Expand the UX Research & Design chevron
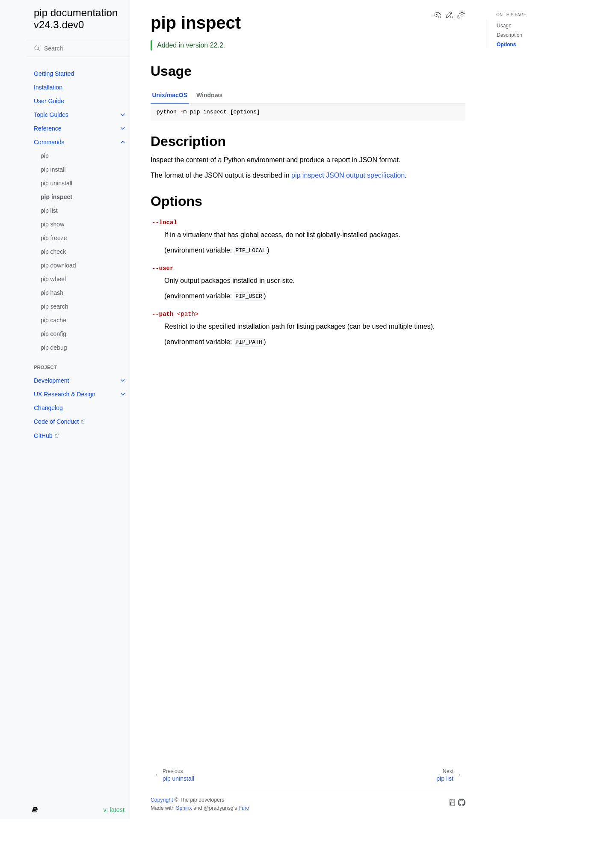Image resolution: width=616 pixels, height=856 pixels. [x=123, y=394]
